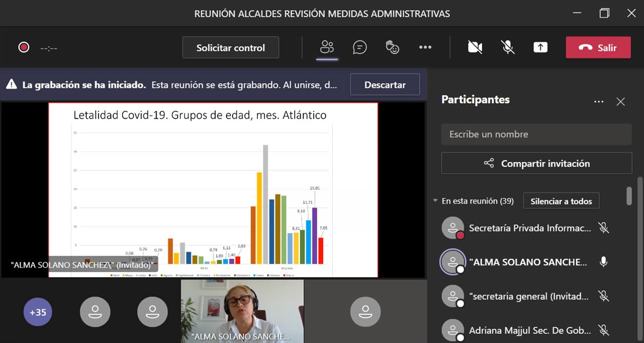Open more actions ellipsis in toolbar
The width and height of the screenshot is (644, 343).
pyautogui.click(x=425, y=47)
